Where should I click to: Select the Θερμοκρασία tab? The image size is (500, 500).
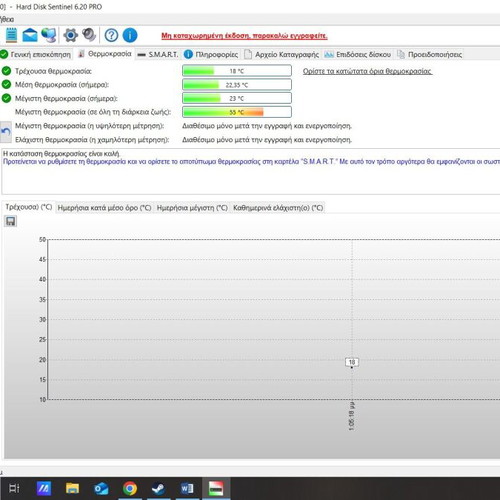point(106,54)
